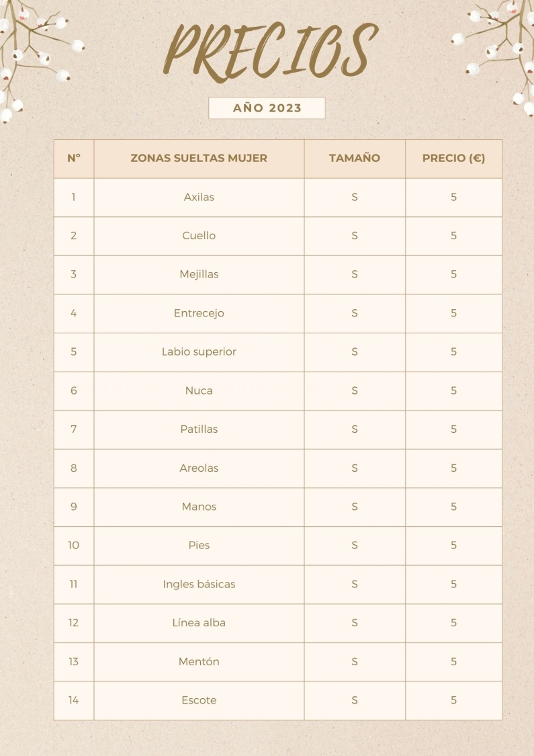Click the TAMAÑO column header
The width and height of the screenshot is (534, 756).
point(355,159)
